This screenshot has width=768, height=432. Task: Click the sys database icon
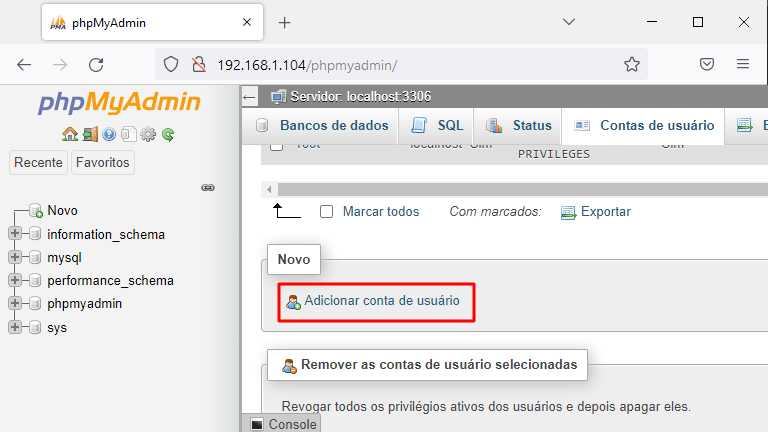click(35, 327)
